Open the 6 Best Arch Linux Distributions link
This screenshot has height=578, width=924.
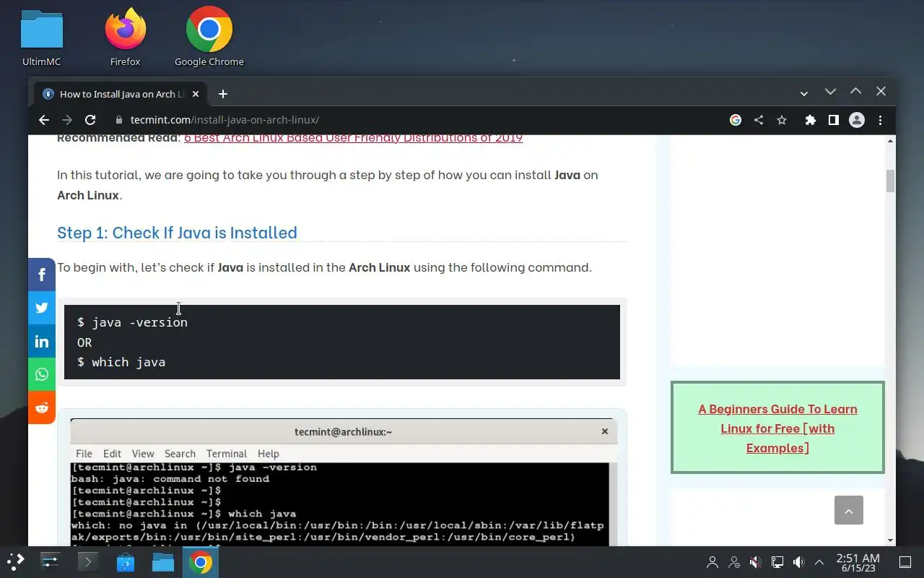tap(353, 138)
